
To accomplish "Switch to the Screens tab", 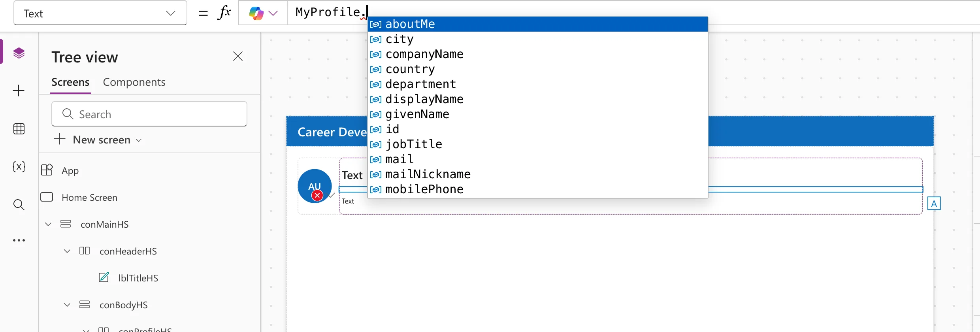I will (x=70, y=82).
